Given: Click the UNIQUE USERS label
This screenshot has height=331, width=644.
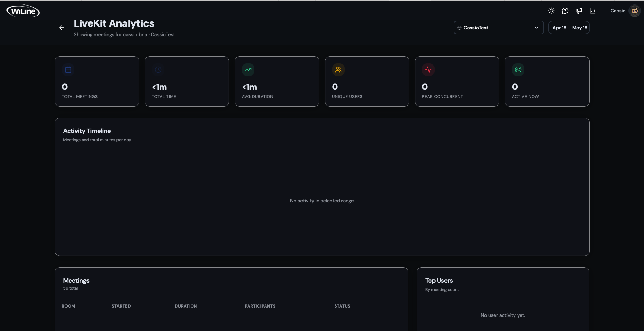Looking at the screenshot, I should point(347,97).
